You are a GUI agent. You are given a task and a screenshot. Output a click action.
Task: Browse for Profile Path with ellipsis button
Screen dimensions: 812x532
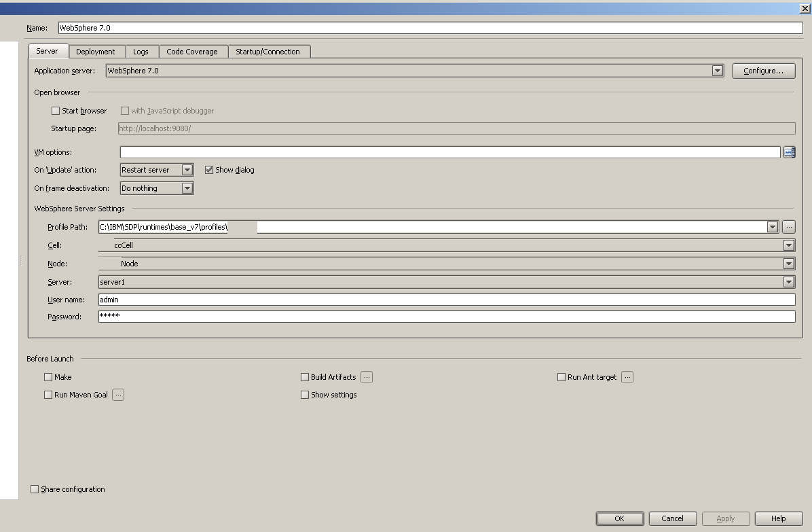click(789, 227)
